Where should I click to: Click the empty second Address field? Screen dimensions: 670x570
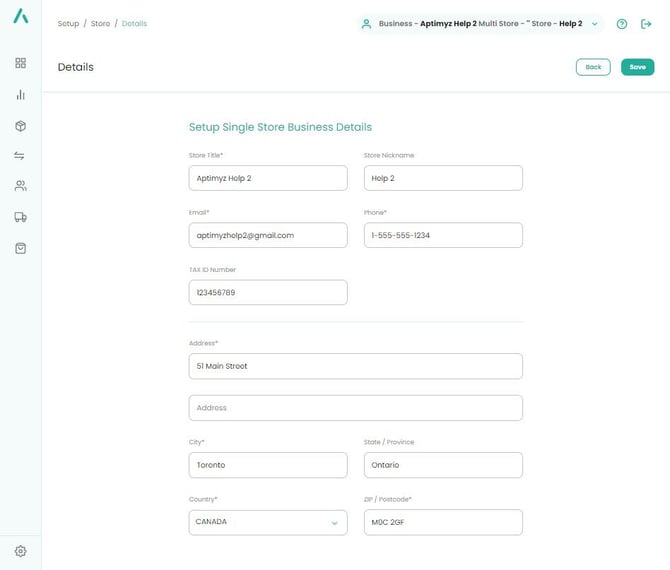(x=355, y=408)
